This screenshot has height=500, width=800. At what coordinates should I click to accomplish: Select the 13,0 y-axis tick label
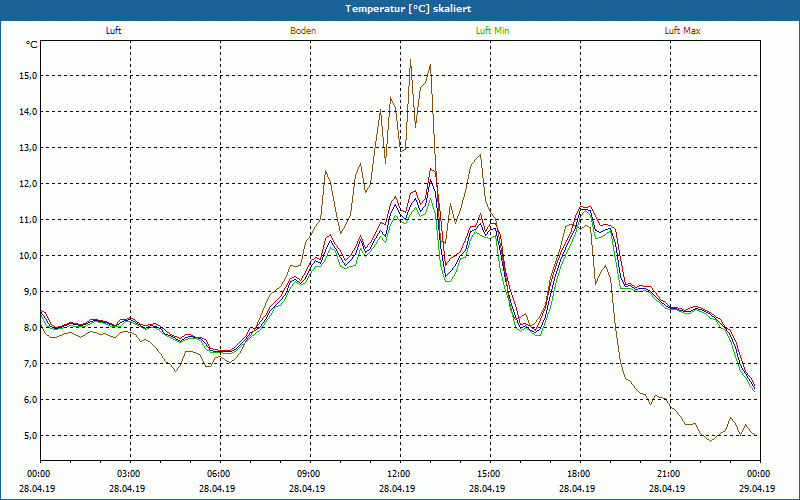pos(27,148)
